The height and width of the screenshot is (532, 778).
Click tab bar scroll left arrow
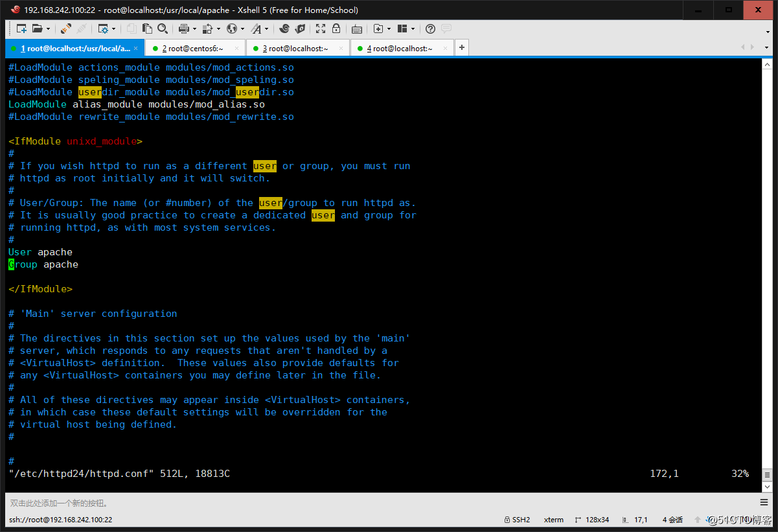pyautogui.click(x=742, y=48)
